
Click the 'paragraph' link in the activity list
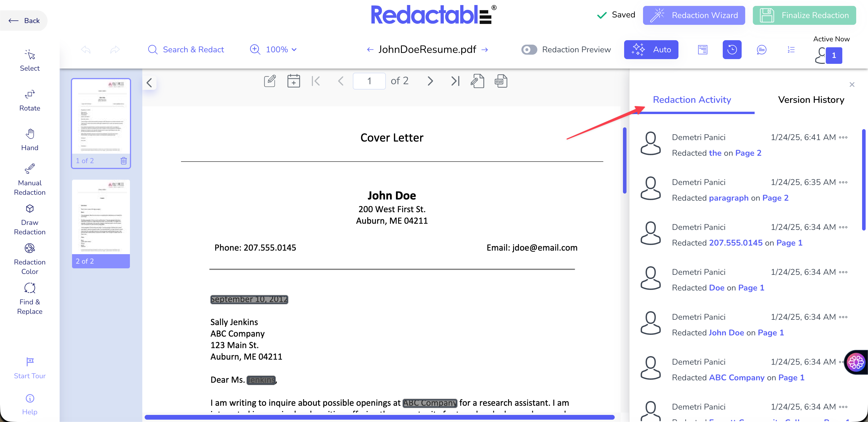pos(729,198)
